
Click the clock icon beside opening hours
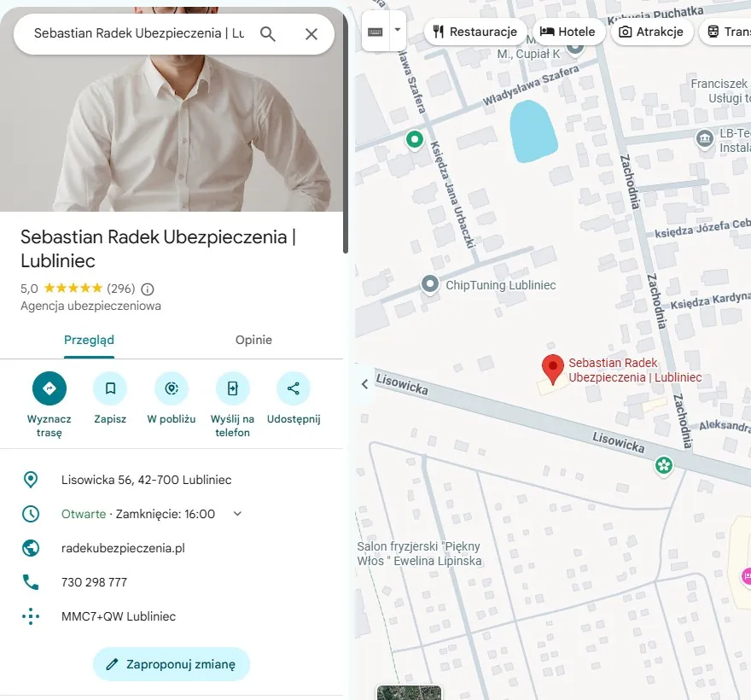31,514
